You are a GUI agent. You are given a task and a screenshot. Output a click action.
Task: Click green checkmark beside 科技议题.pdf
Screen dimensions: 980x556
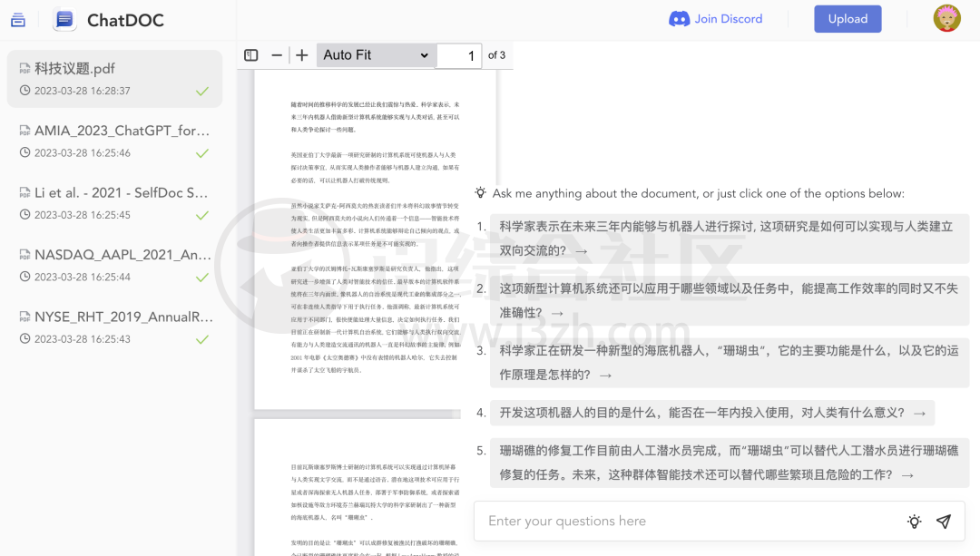click(x=201, y=92)
